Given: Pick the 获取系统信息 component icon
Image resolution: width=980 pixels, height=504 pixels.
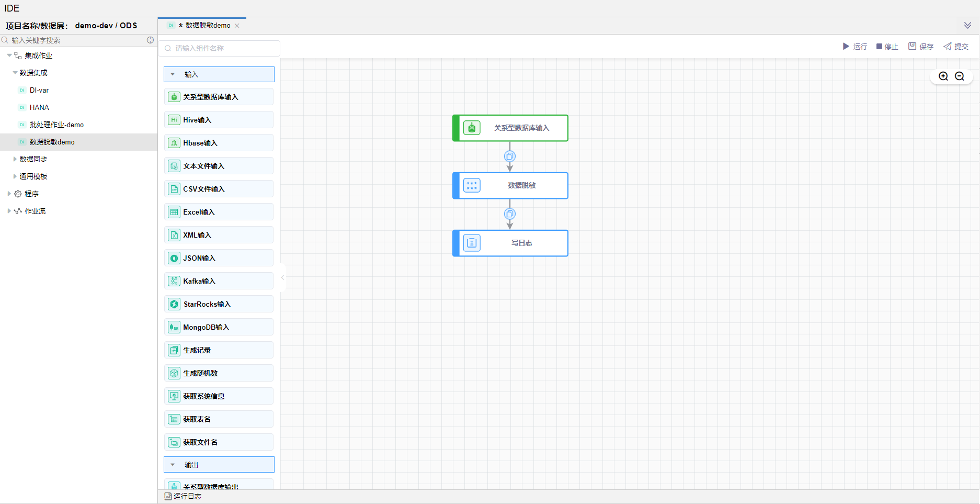Looking at the screenshot, I should point(174,396).
